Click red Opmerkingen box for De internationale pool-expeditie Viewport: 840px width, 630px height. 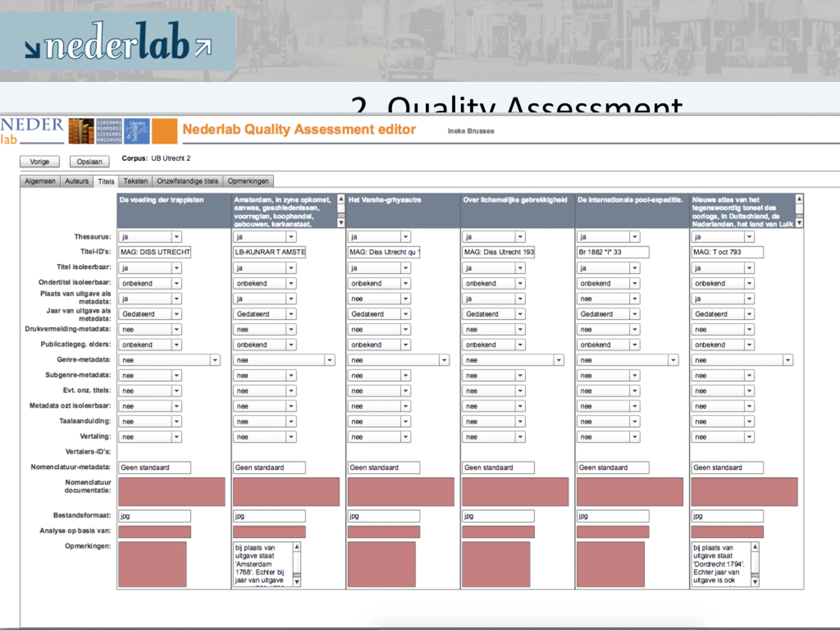[611, 564]
